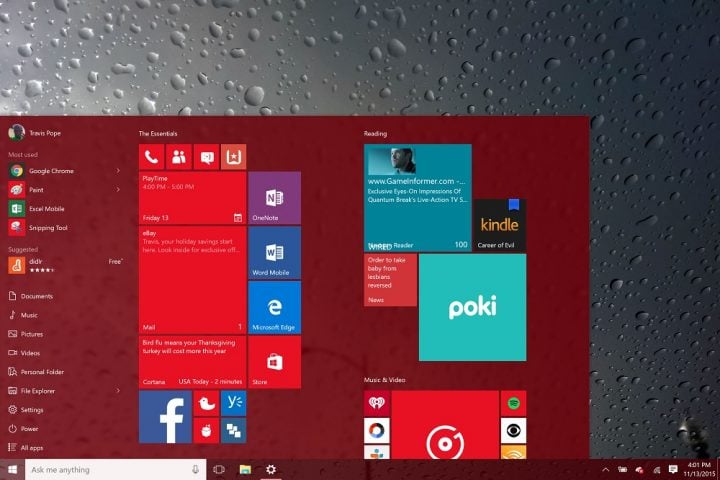Open Action Center notification icon

point(673,469)
